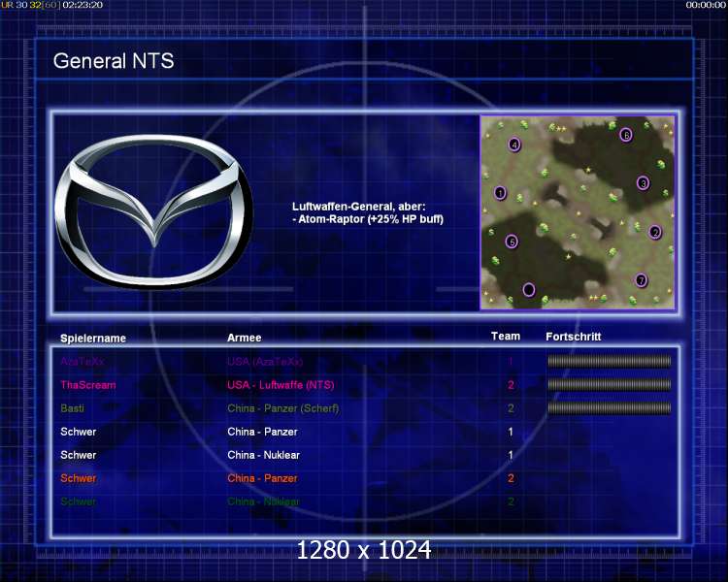Click the white "China - Panzer" army entry

[262, 432]
